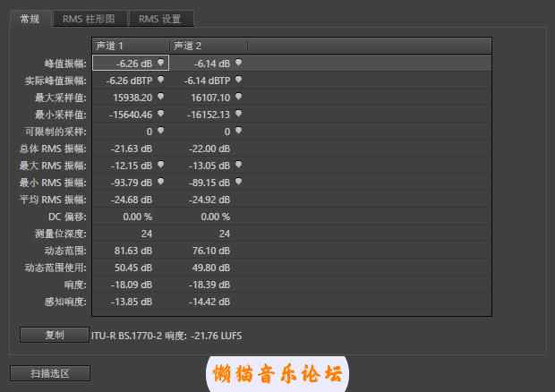Click the marker icon next to -16152.13
The height and width of the screenshot is (392, 555).
click(238, 114)
